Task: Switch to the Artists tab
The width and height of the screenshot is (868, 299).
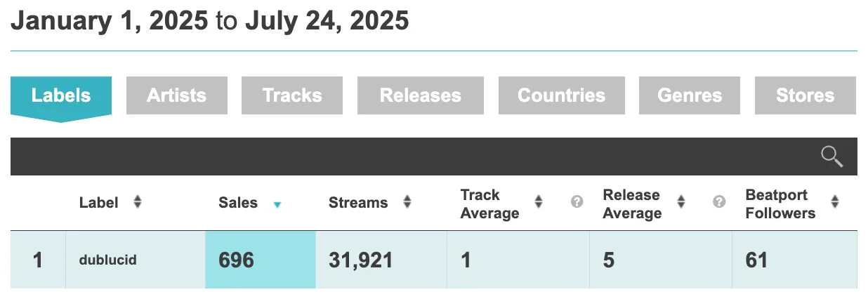Action: pos(177,95)
